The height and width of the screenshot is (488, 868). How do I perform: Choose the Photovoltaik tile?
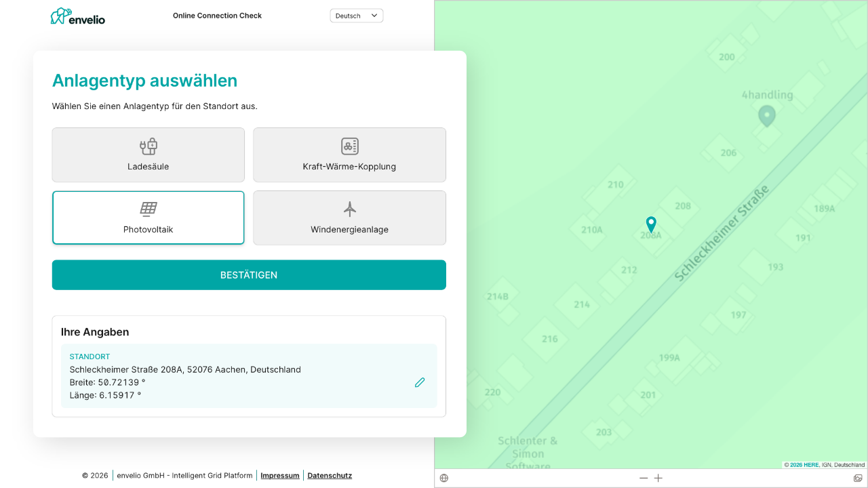click(x=148, y=218)
